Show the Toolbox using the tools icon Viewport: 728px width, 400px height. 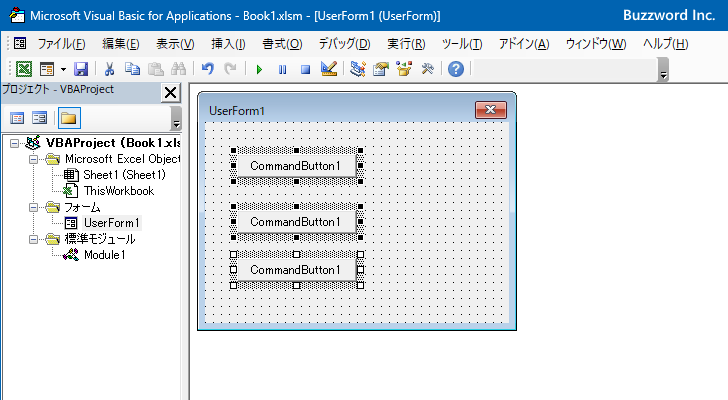[427, 69]
